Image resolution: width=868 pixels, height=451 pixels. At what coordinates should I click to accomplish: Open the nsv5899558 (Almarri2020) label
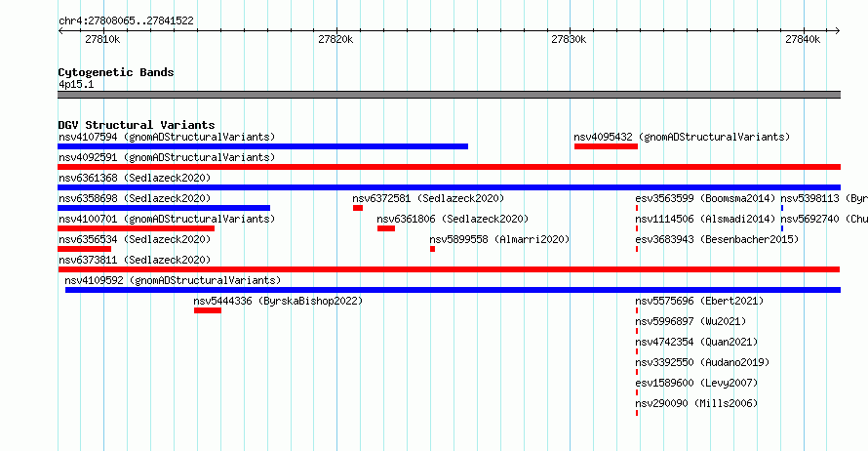pos(499,239)
